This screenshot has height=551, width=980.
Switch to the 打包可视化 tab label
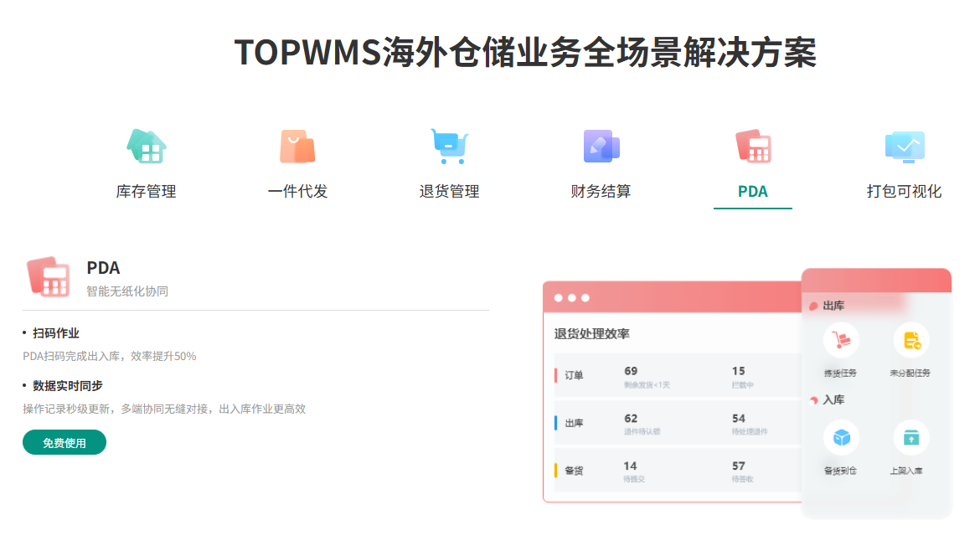point(904,192)
